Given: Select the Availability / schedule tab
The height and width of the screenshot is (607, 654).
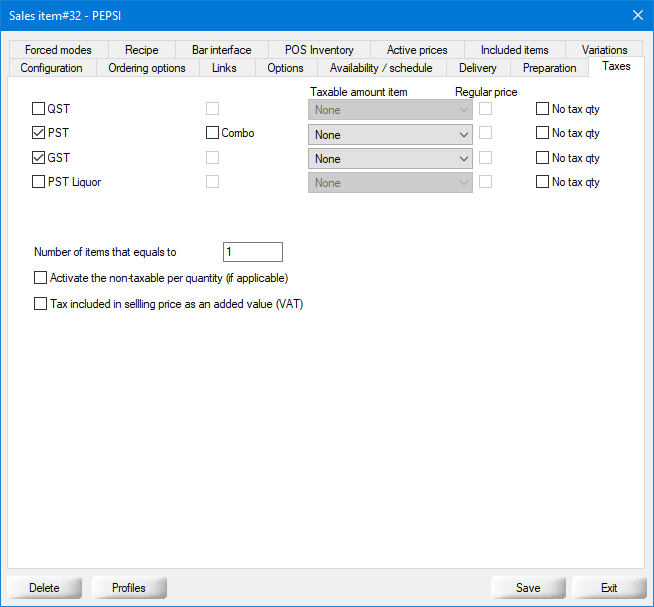Looking at the screenshot, I should pyautogui.click(x=382, y=68).
